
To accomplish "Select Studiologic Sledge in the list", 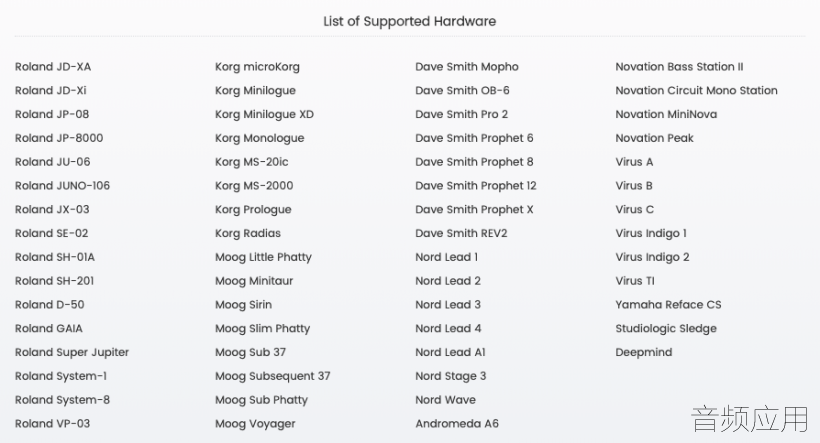I will [x=666, y=328].
